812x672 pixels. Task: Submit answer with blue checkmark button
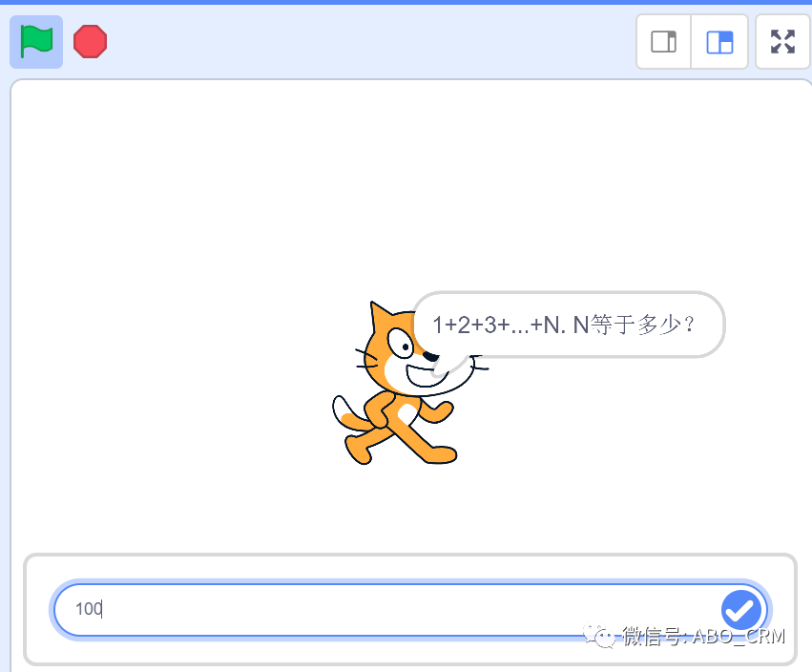tap(741, 610)
